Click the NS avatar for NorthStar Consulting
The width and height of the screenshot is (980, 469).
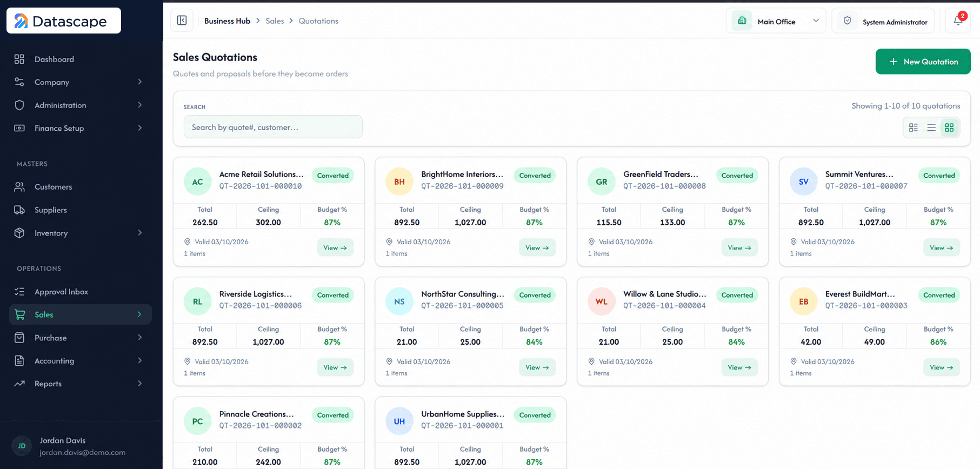pyautogui.click(x=399, y=301)
